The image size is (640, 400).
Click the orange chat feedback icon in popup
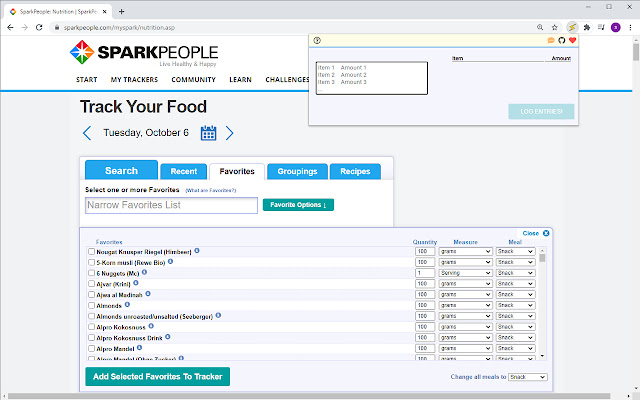[551, 40]
